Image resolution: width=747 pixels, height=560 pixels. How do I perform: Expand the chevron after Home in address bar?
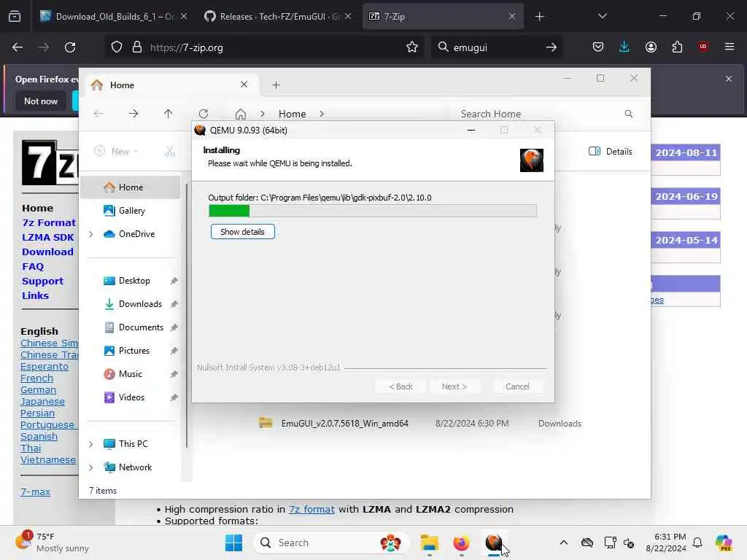(322, 114)
